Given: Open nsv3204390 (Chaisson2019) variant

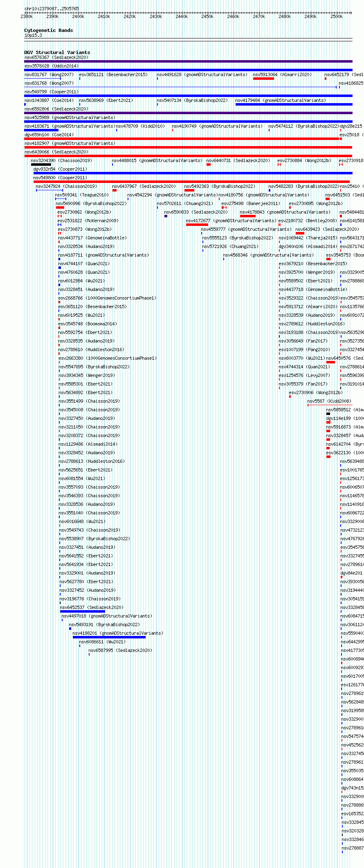Looking at the screenshot, I should click(62, 160).
